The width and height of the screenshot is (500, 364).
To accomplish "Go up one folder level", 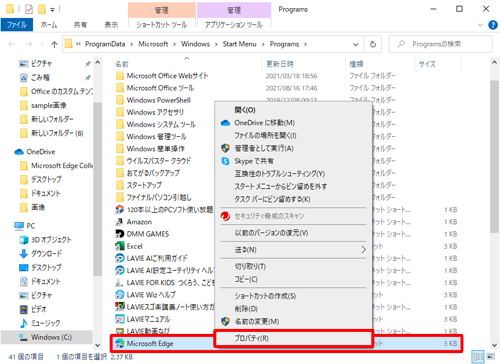I will coord(54,44).
